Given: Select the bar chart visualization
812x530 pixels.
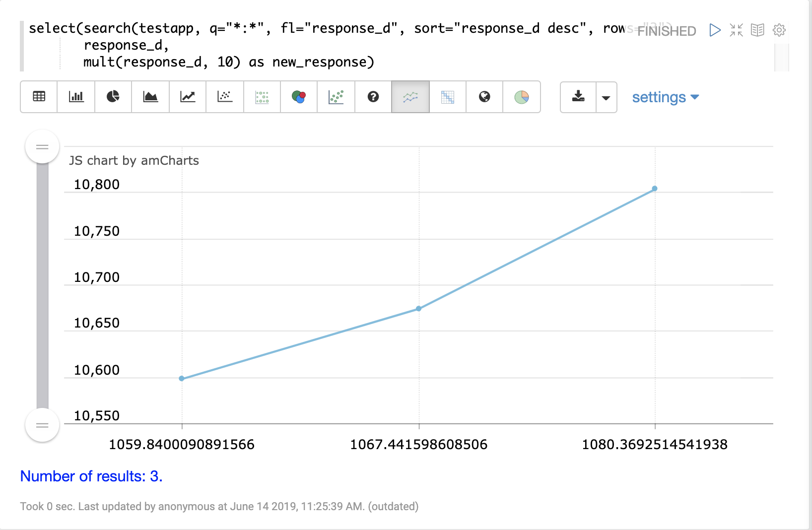Looking at the screenshot, I should [76, 97].
